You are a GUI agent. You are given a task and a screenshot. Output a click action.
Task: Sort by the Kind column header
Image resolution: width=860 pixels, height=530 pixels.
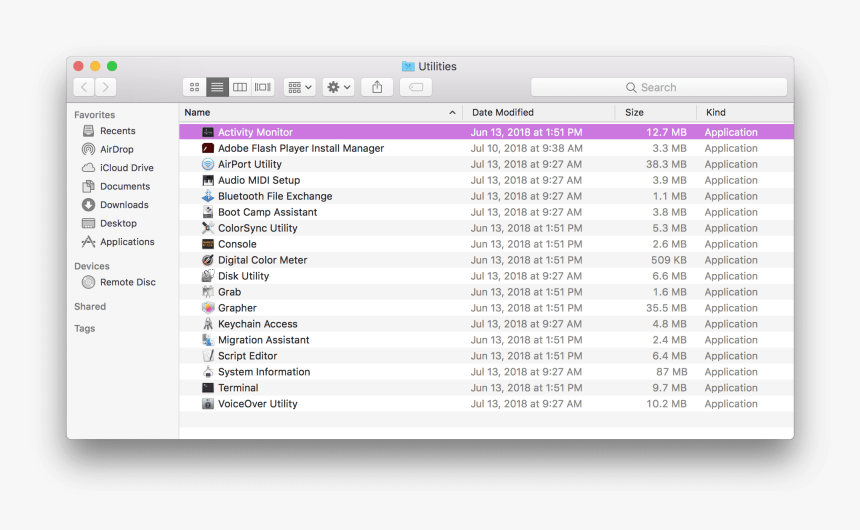[x=745, y=112]
